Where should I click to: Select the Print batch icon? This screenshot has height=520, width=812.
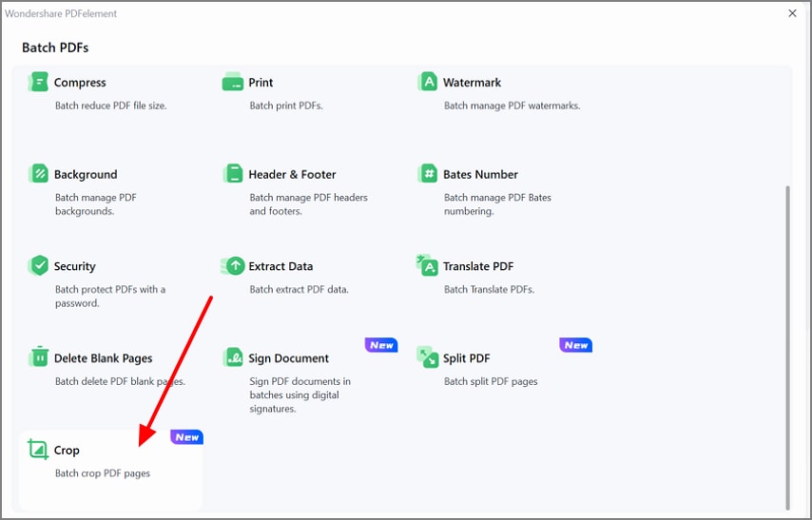[x=233, y=83]
